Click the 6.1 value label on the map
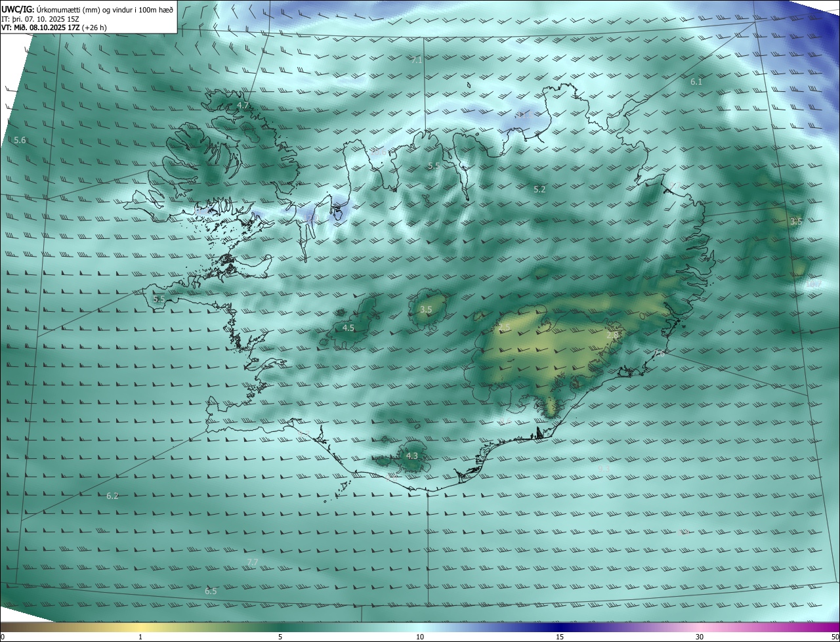 click(696, 82)
